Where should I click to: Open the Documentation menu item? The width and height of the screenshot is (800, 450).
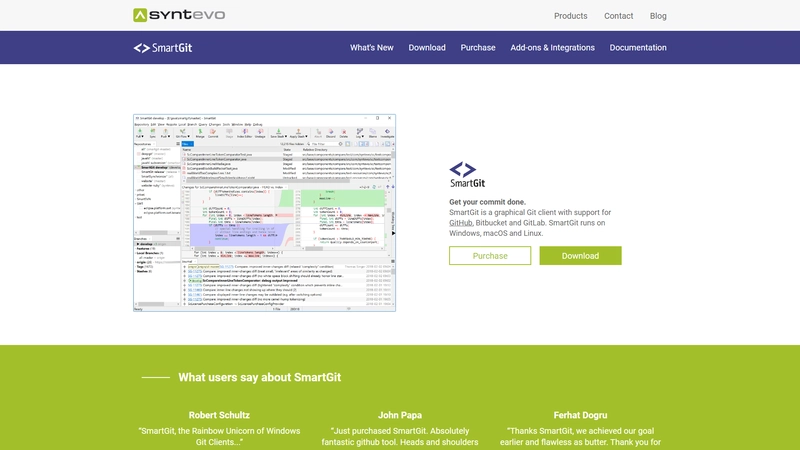tap(638, 47)
